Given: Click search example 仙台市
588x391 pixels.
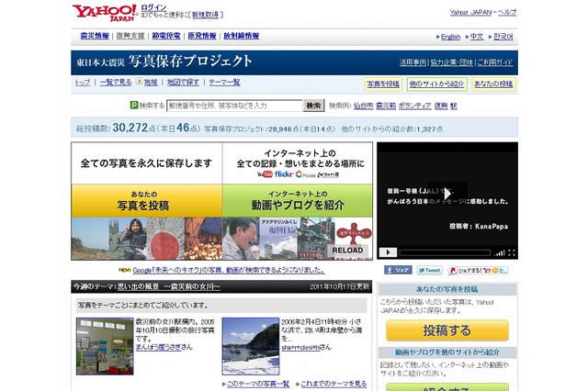Looking at the screenshot, I should pyautogui.click(x=363, y=106).
